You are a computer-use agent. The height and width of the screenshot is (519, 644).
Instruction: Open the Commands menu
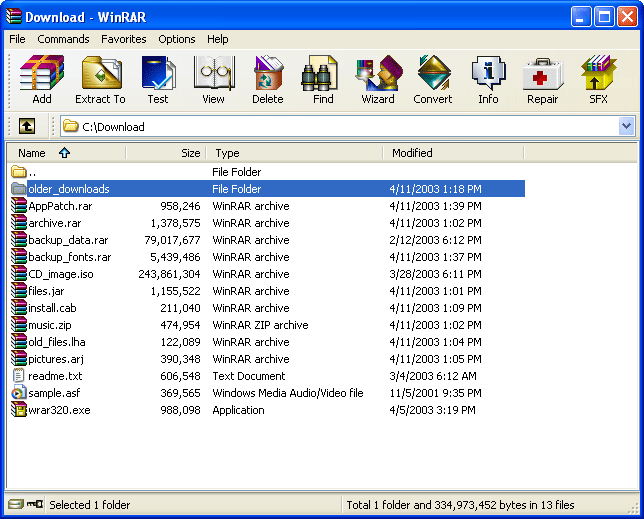coord(63,39)
